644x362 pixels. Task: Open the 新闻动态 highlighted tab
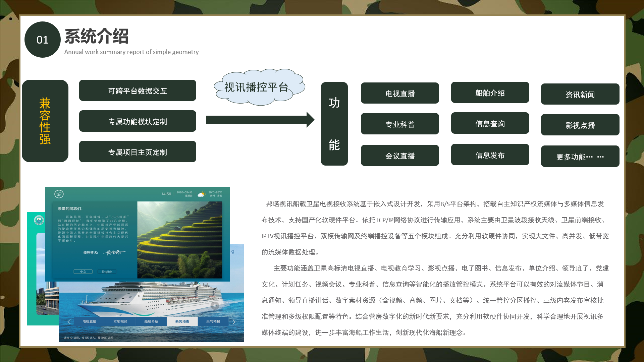(x=182, y=321)
